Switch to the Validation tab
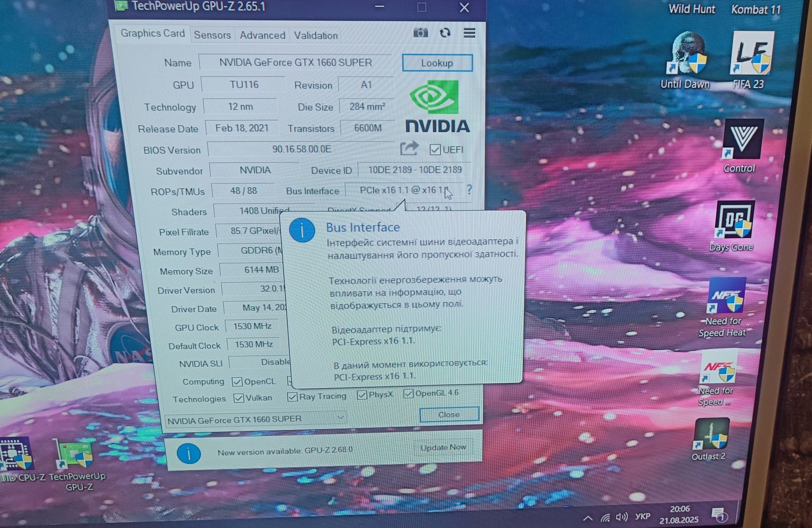The width and height of the screenshot is (812, 528). pos(316,35)
